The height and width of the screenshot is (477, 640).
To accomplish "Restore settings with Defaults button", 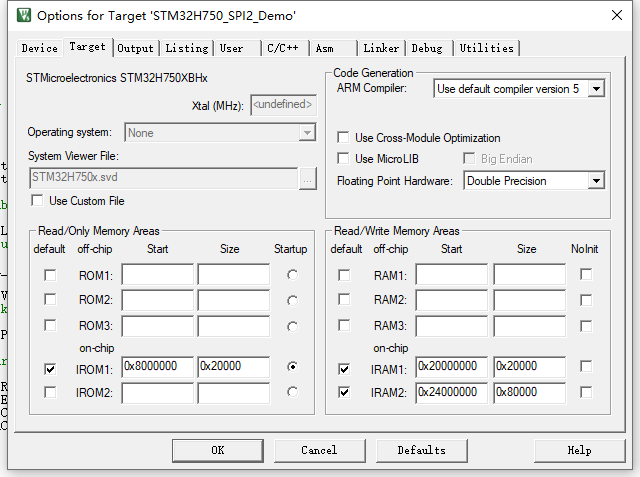I will click(422, 450).
